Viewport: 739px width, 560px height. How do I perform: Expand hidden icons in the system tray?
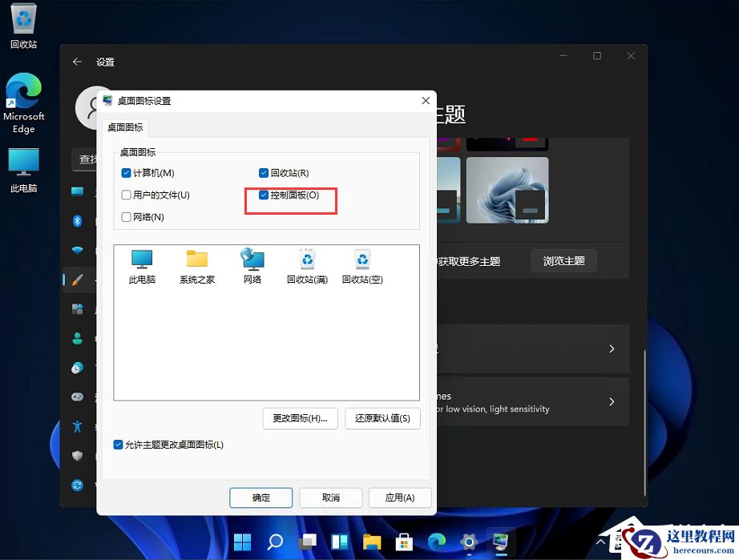(602, 542)
